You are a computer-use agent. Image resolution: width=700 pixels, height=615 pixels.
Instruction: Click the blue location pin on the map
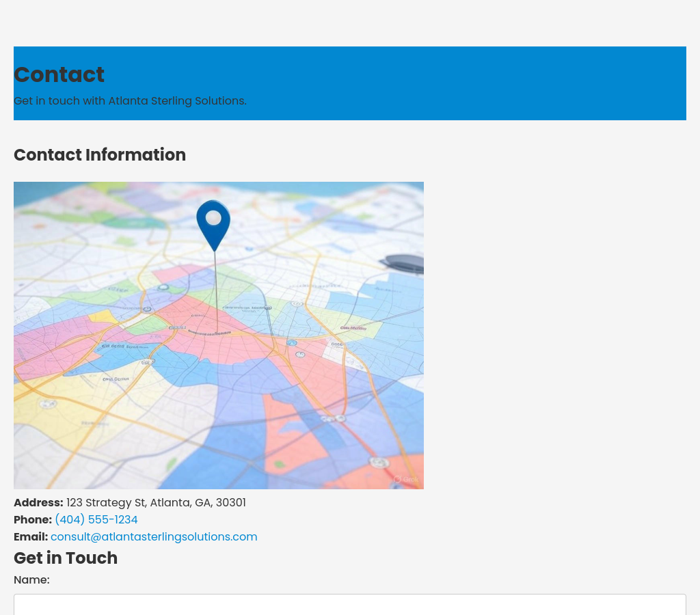tap(213, 222)
